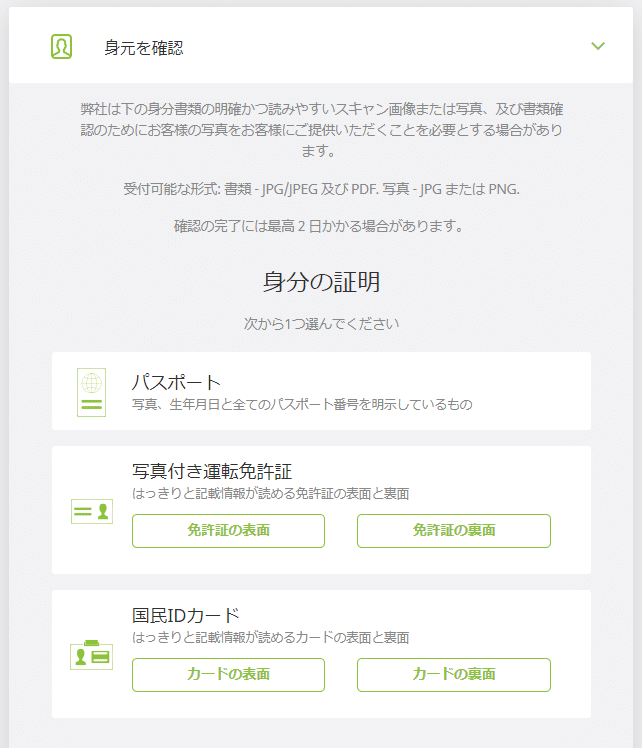Click the national ID card icon

(x=92, y=655)
